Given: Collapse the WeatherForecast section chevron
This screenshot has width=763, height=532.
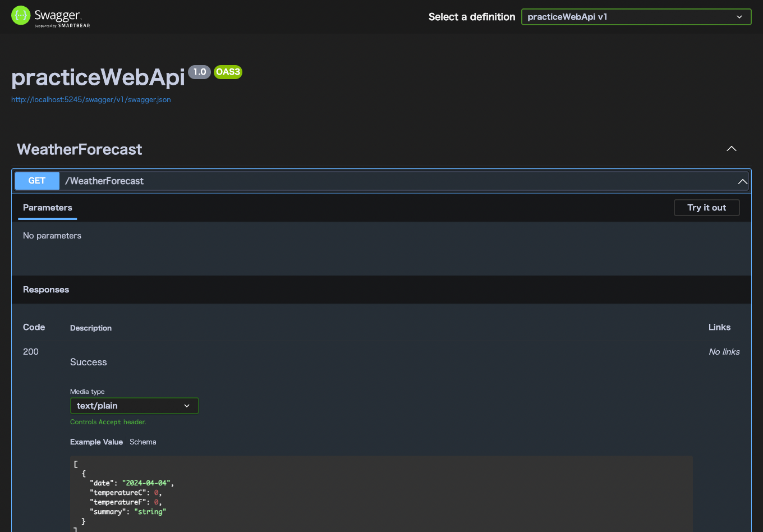Looking at the screenshot, I should (732, 149).
